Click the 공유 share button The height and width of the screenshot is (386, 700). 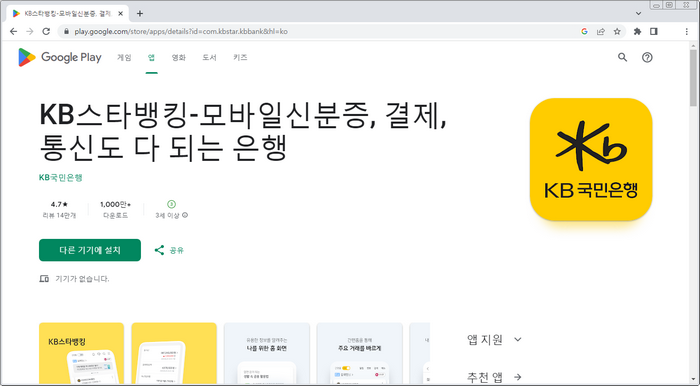point(169,250)
